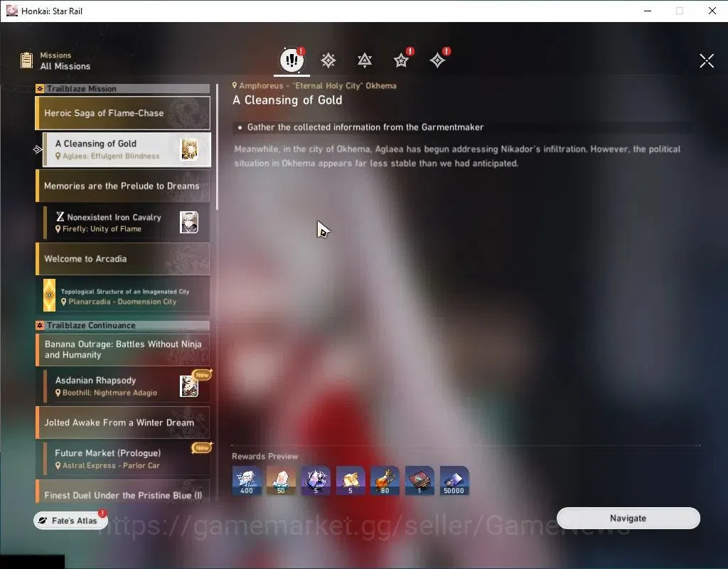Inspect the 50000 credits reward icon

coord(454,481)
